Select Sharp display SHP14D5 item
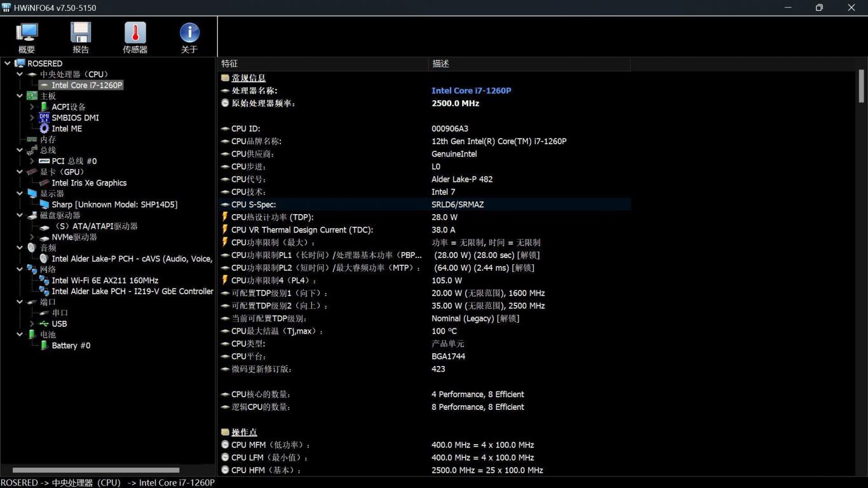This screenshot has width=868, height=488. (x=114, y=205)
